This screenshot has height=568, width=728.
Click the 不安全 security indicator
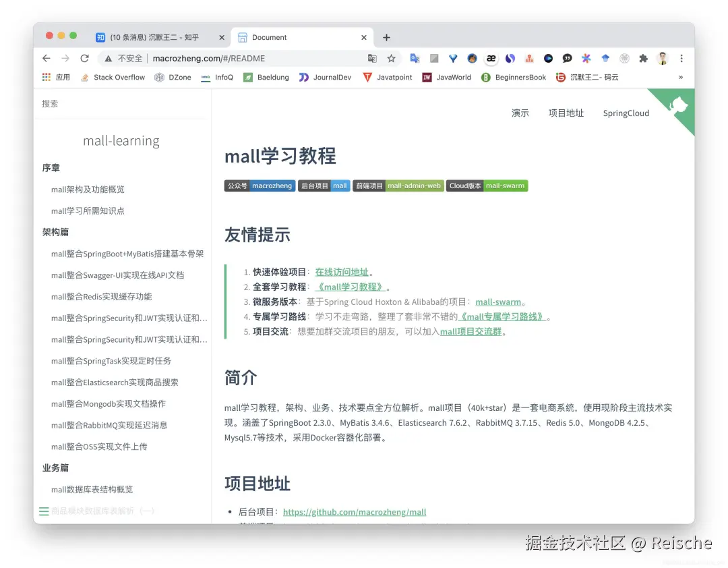tap(125, 59)
